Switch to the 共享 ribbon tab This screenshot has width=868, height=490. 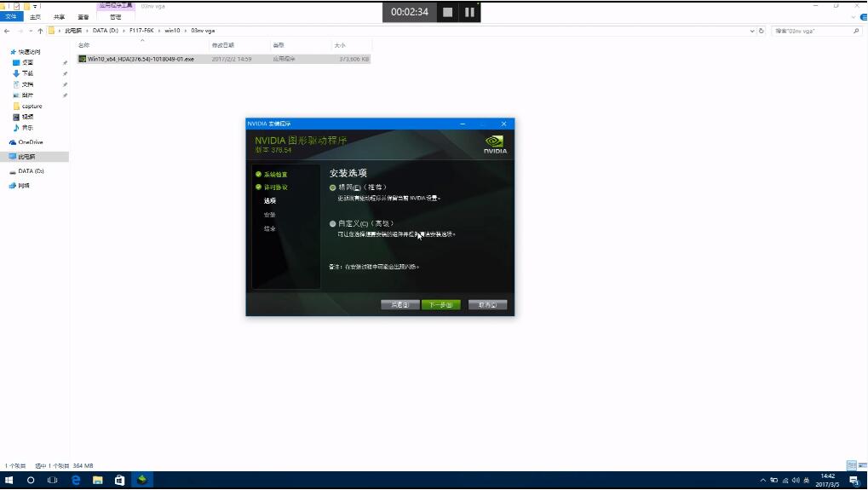[60, 17]
